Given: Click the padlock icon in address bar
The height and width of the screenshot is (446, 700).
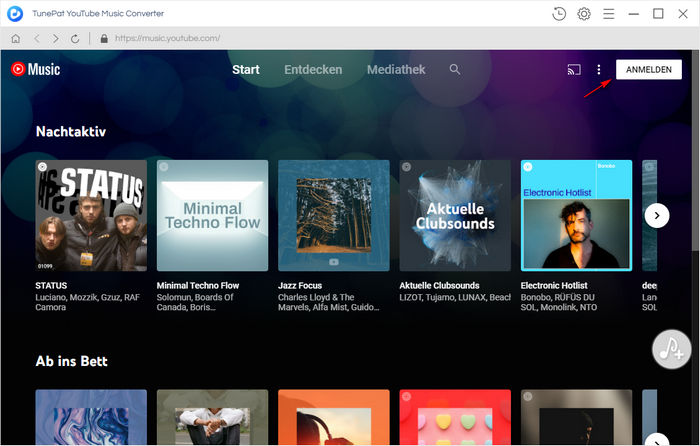Looking at the screenshot, I should 104,38.
